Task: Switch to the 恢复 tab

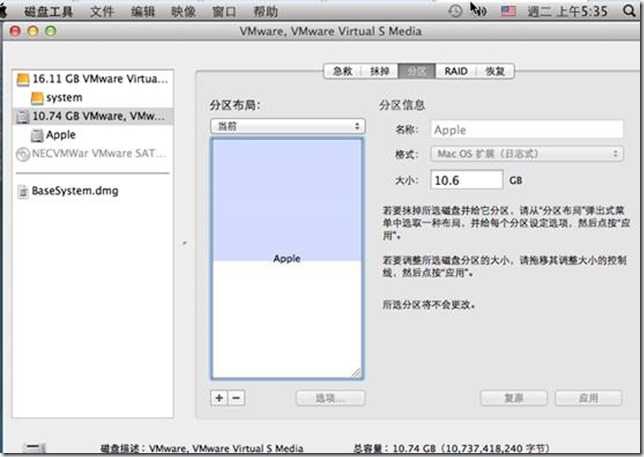Action: 495,71
